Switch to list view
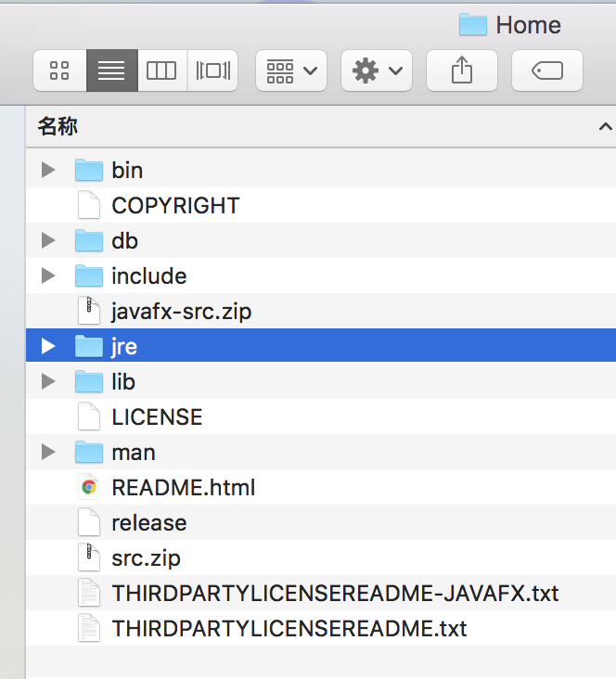The height and width of the screenshot is (679, 616). coord(112,70)
